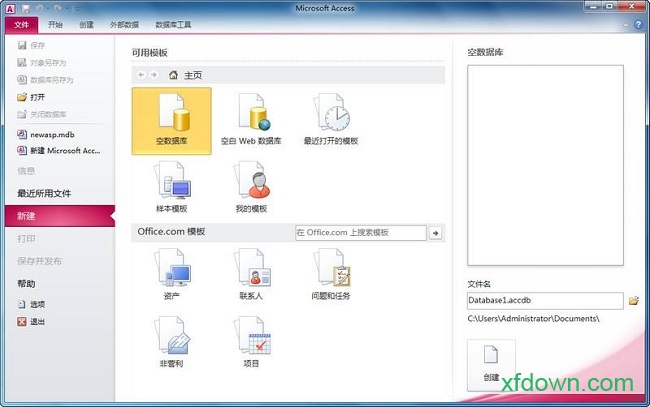Collapse the ribbon with the chevron icon
This screenshot has height=407, width=650.
[626, 25]
